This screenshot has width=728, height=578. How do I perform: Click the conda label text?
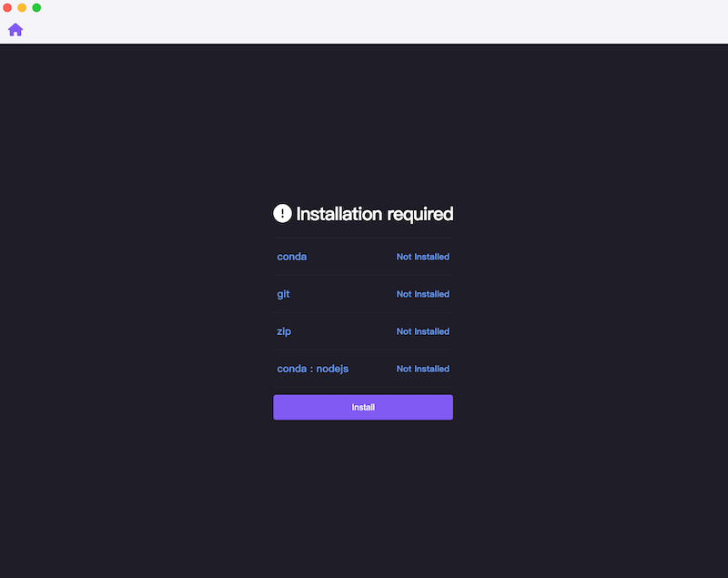click(291, 257)
